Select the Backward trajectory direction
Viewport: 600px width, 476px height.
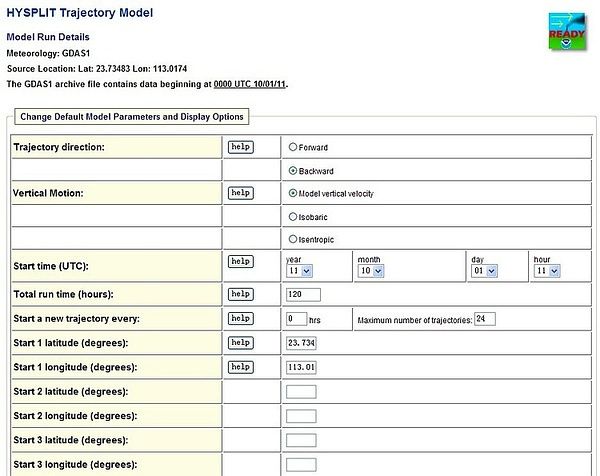point(293,171)
